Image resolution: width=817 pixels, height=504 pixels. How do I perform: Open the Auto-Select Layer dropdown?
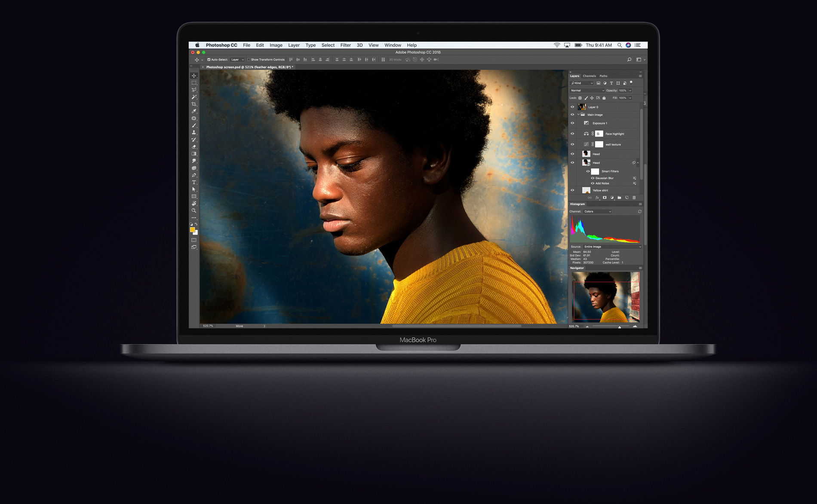pos(237,60)
